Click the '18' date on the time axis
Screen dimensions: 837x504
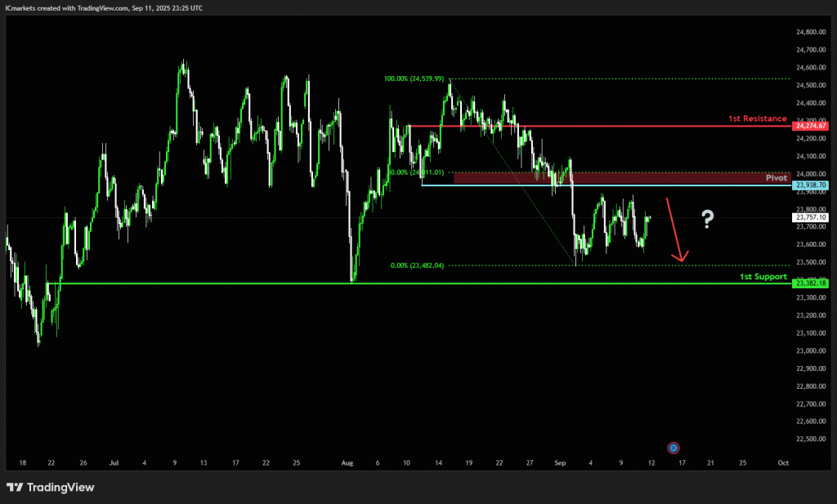[22, 463]
